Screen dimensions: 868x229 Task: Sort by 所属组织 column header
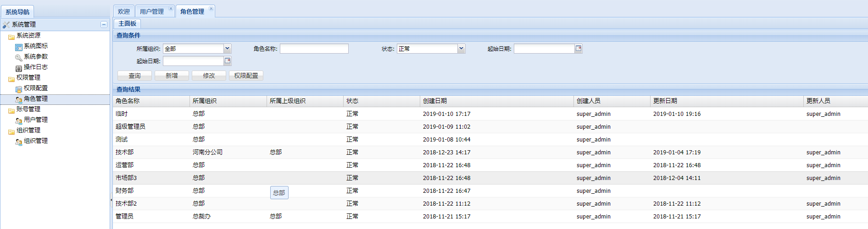(228, 101)
